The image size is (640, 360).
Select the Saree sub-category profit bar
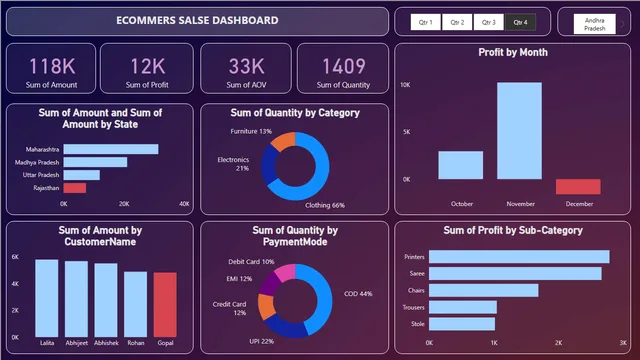pos(515,273)
